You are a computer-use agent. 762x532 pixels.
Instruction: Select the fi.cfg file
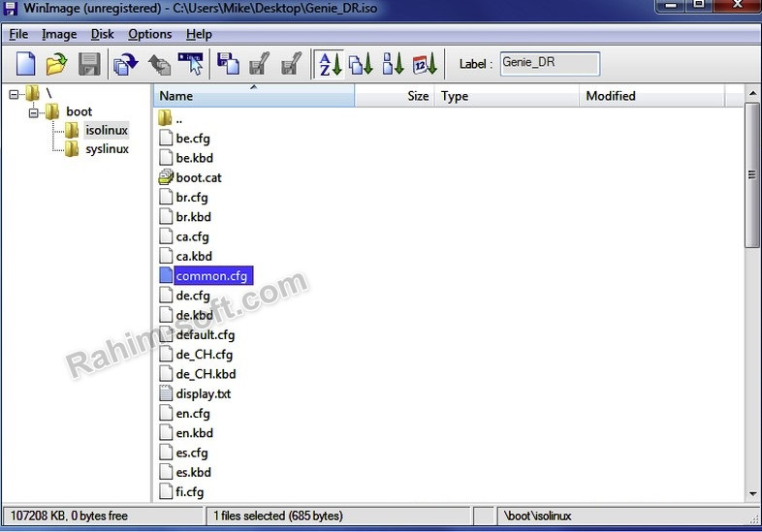pyautogui.click(x=189, y=491)
